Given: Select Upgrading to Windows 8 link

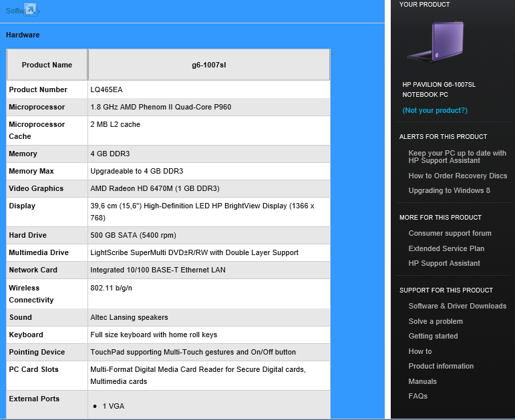Looking at the screenshot, I should 449,190.
